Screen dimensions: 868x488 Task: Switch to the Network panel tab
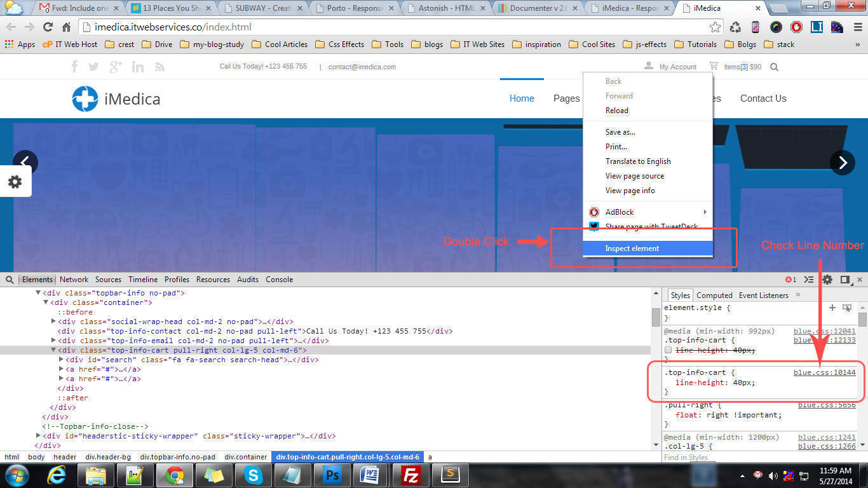point(74,280)
